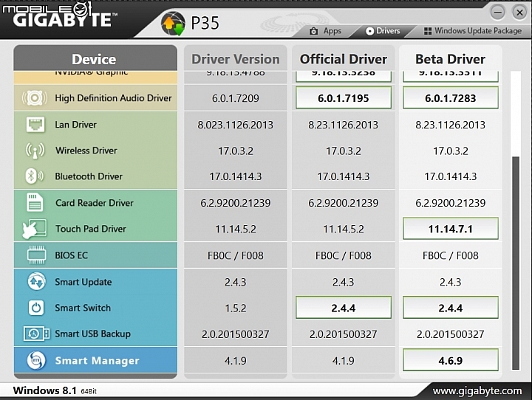
Task: Click the Apps bag icon
Action: pyautogui.click(x=314, y=31)
